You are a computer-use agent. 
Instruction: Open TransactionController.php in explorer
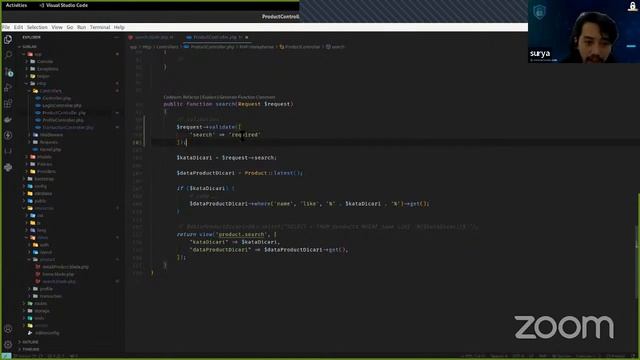[x=68, y=127]
